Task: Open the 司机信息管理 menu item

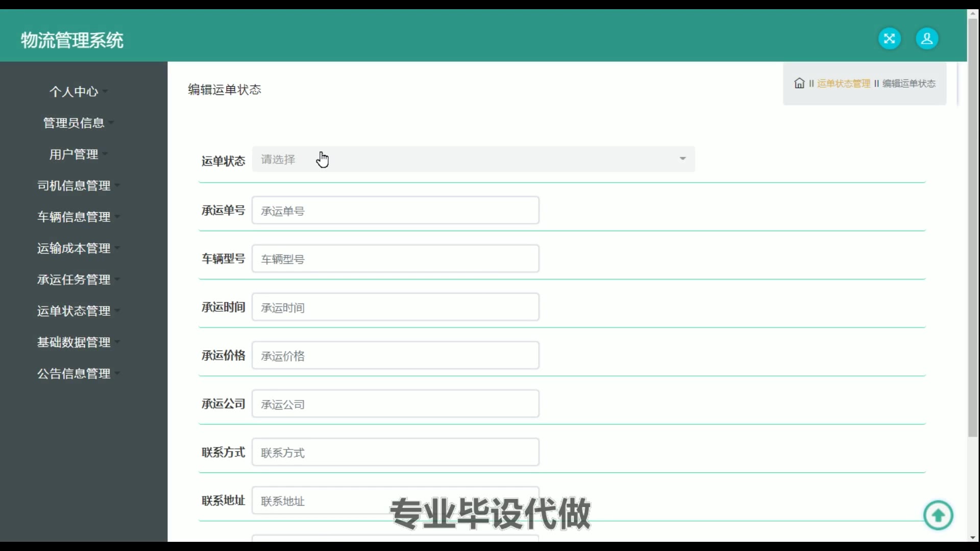Action: (x=74, y=186)
